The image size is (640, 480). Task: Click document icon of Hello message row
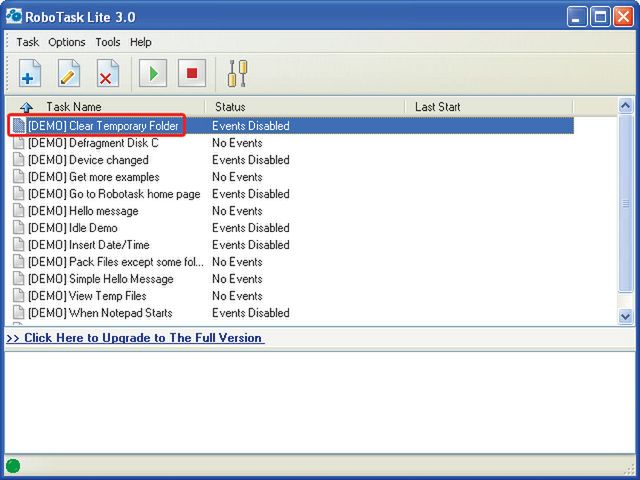(x=18, y=211)
